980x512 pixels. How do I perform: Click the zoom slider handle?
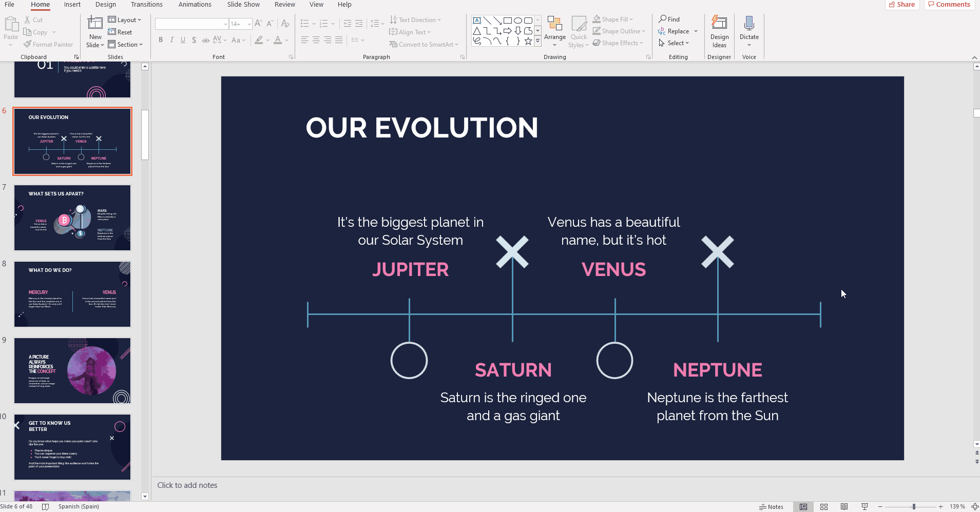[x=914, y=507]
